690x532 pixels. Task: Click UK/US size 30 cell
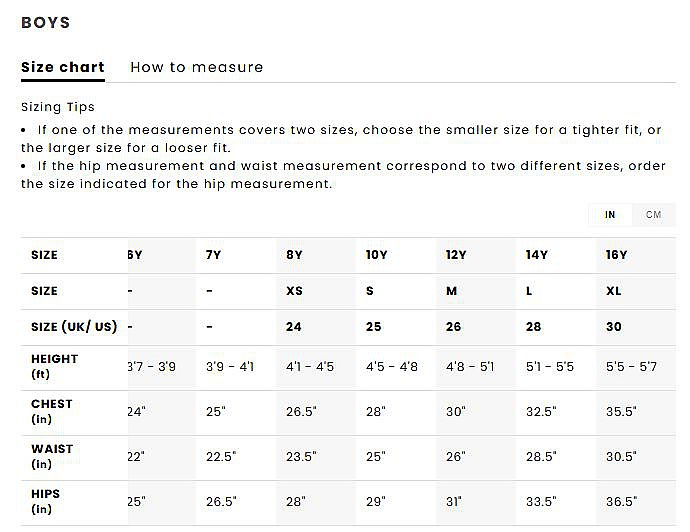point(614,327)
